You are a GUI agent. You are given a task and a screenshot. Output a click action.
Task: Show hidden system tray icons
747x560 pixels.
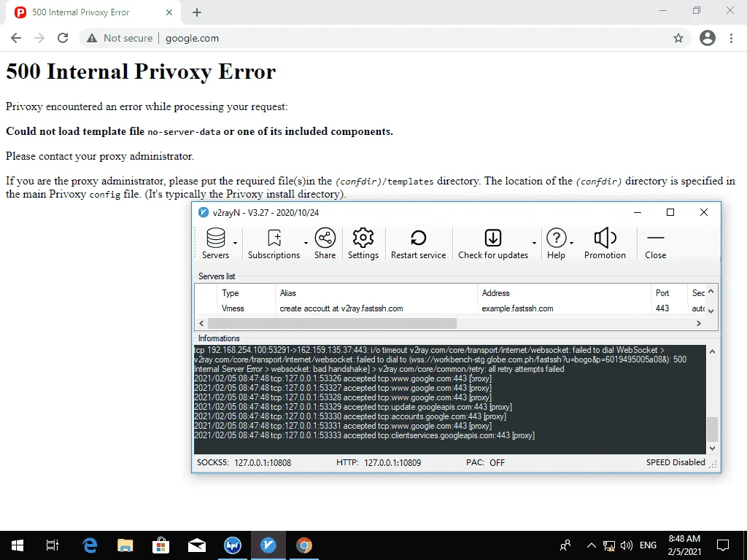[591, 545]
